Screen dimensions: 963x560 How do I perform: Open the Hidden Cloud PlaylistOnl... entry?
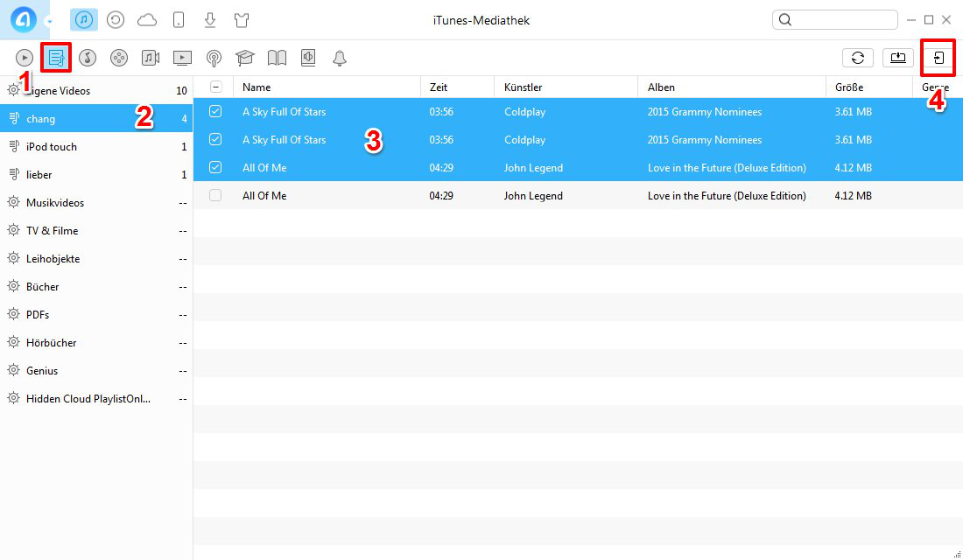96,398
